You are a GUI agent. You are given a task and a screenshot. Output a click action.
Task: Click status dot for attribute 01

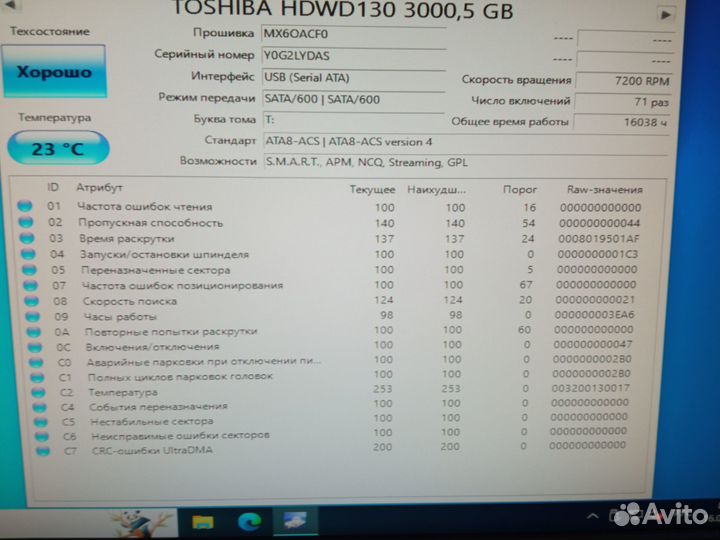[x=25, y=206]
